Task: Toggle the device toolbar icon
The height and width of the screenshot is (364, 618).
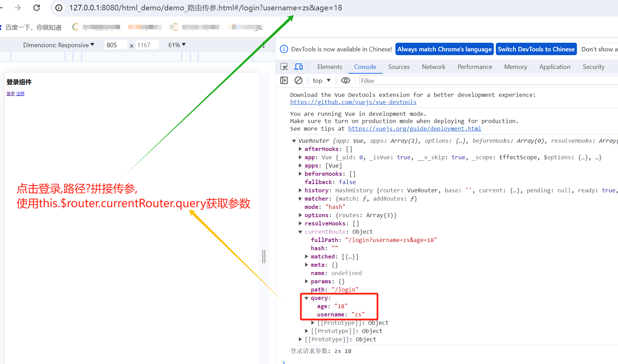Action: click(x=298, y=67)
